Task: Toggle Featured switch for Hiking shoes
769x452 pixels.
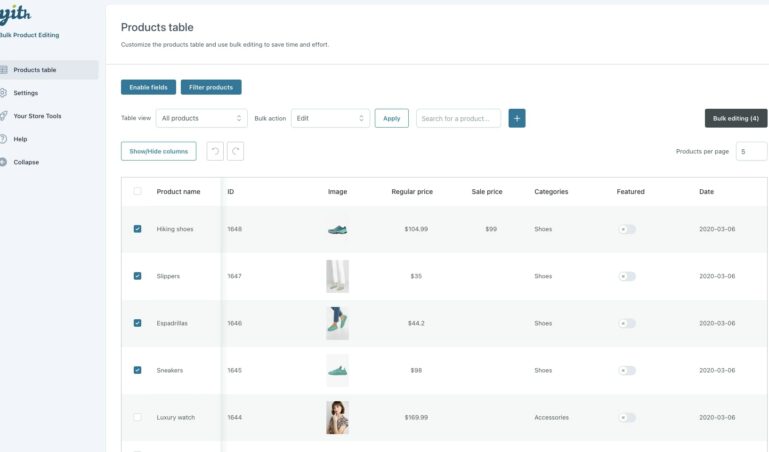Action: point(627,229)
